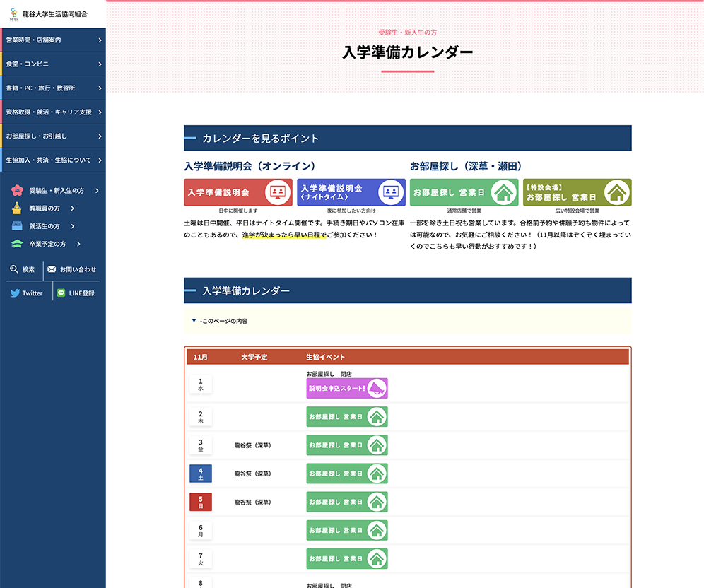Click the yellow icon beside 教職員の方
This screenshot has height=588, width=704.
(17, 208)
